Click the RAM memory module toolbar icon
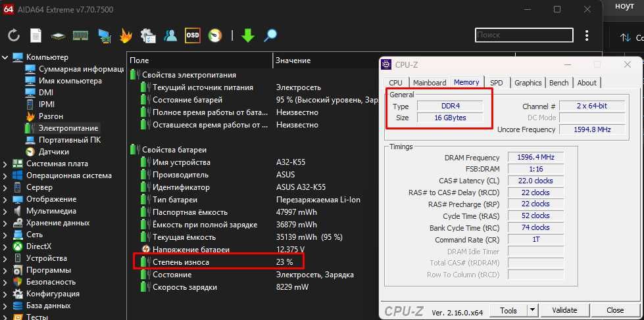Viewport: 644px width, 320px height. click(80, 35)
